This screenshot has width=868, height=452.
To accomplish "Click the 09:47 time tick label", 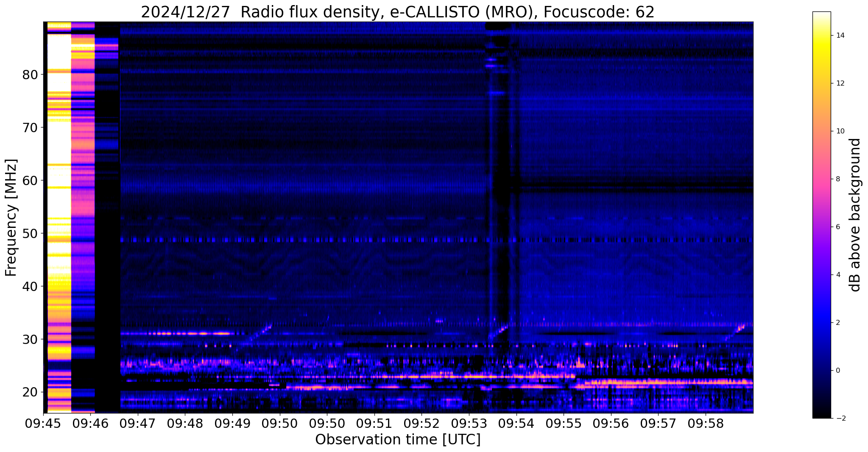I will point(138,424).
